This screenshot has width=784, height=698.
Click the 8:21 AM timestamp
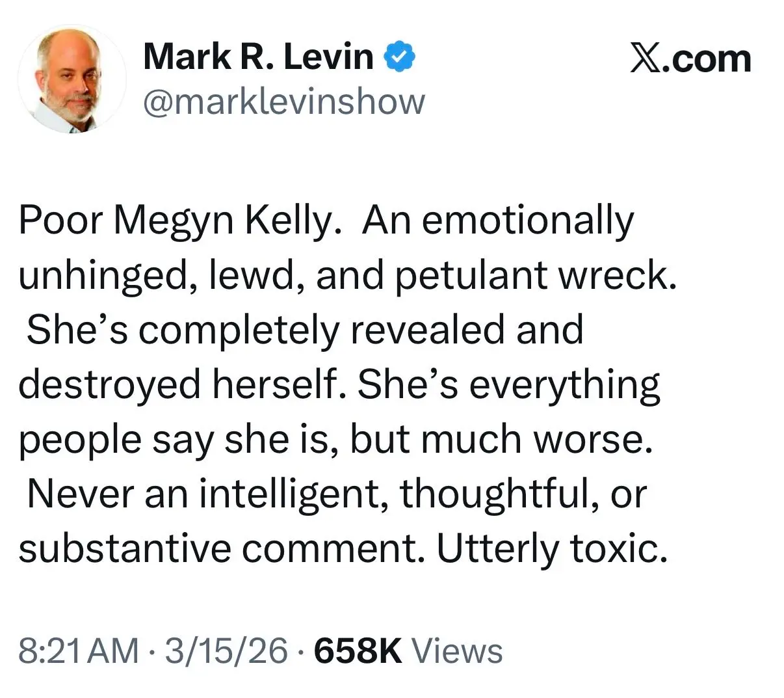[x=79, y=651]
